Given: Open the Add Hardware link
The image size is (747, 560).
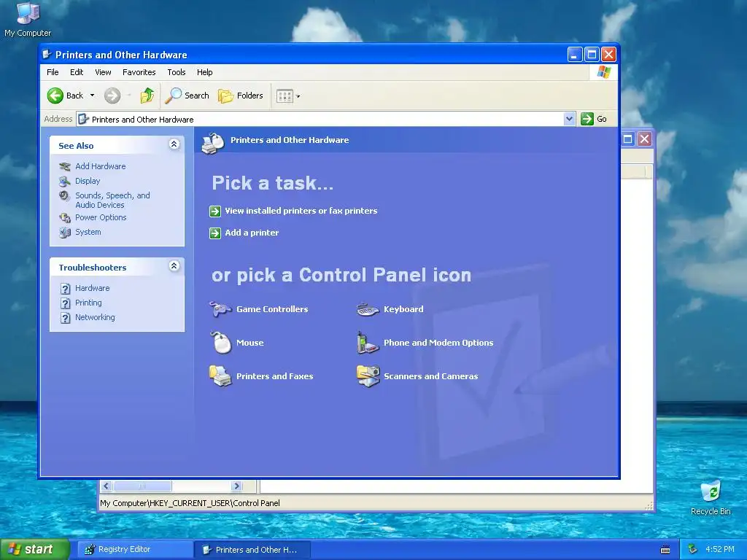Looking at the screenshot, I should point(101,166).
